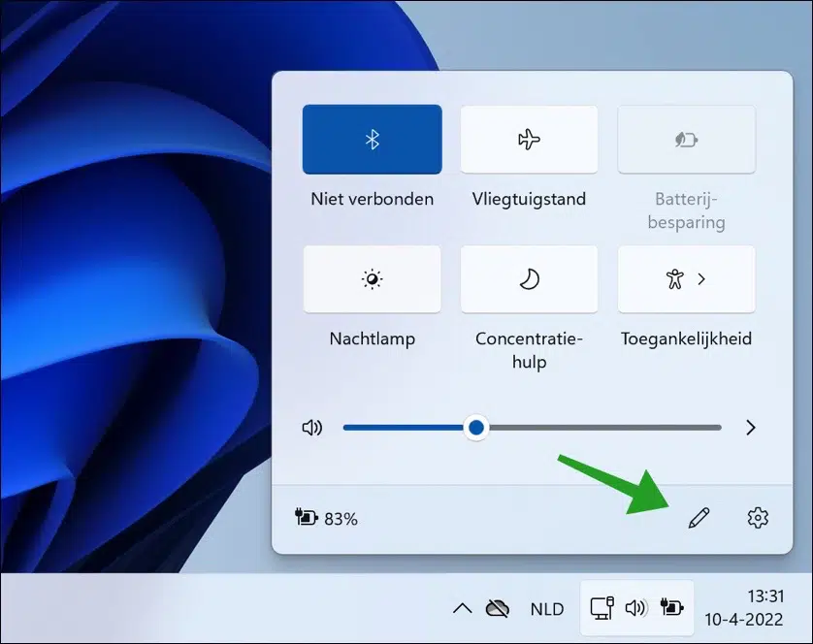
Task: Toggle Concentratiehulp moon tile
Action: point(529,279)
